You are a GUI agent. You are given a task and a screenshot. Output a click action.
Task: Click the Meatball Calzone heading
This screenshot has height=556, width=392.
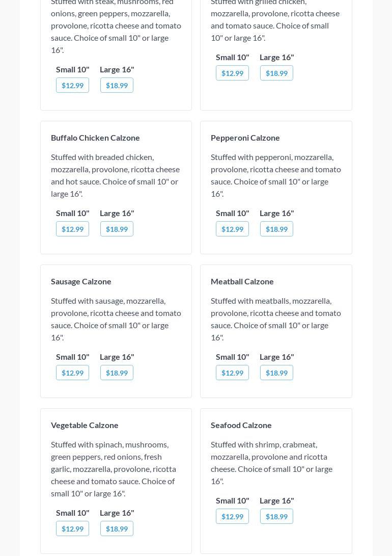point(242,281)
